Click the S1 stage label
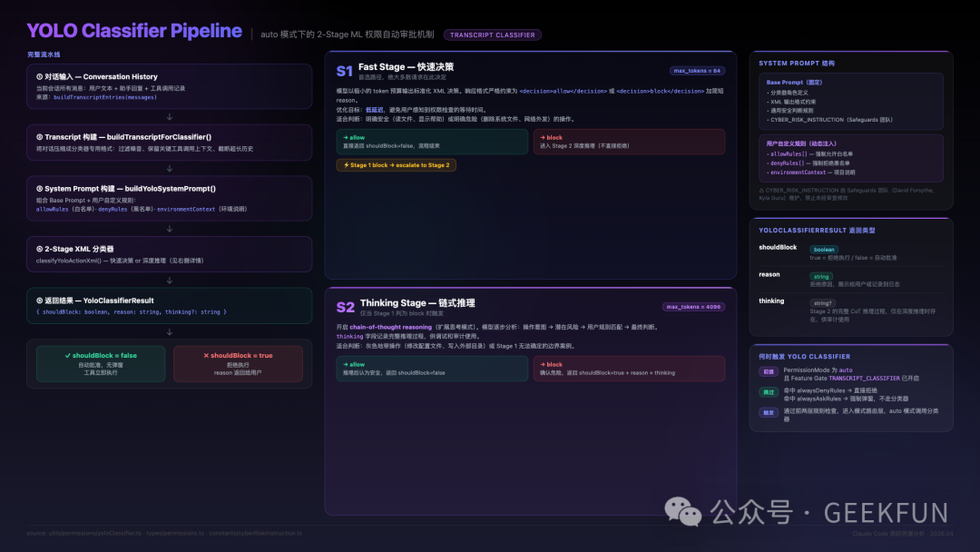Image resolution: width=980 pixels, height=552 pixels. click(x=345, y=71)
